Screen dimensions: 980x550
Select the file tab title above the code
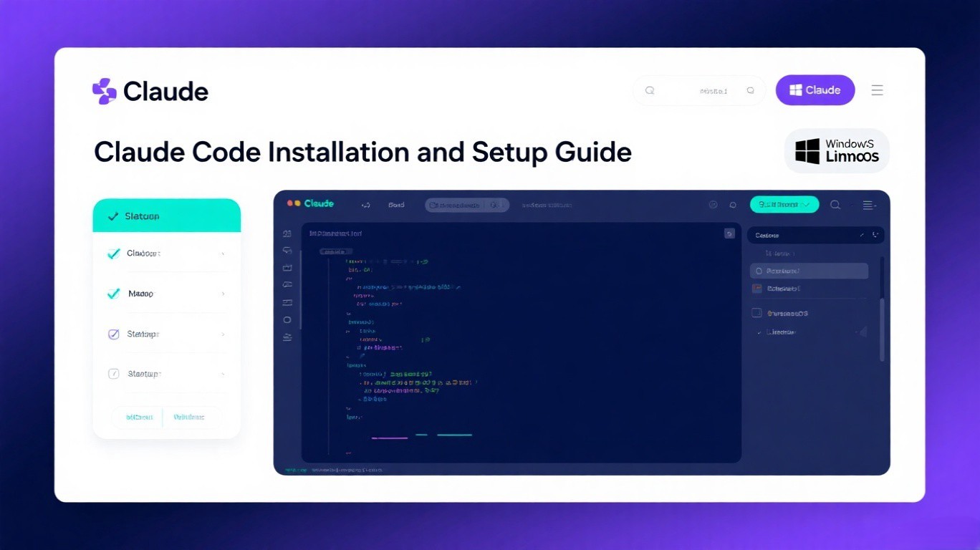point(336,233)
